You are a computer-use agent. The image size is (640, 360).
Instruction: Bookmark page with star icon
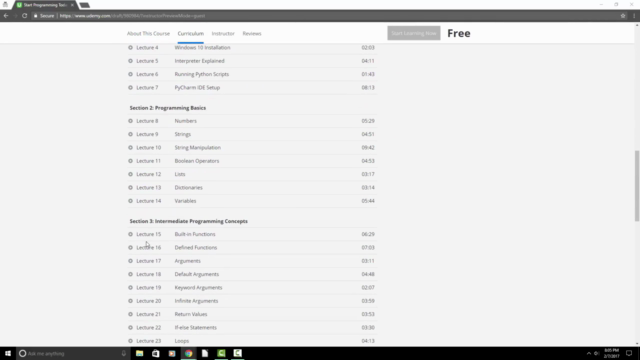point(623,16)
